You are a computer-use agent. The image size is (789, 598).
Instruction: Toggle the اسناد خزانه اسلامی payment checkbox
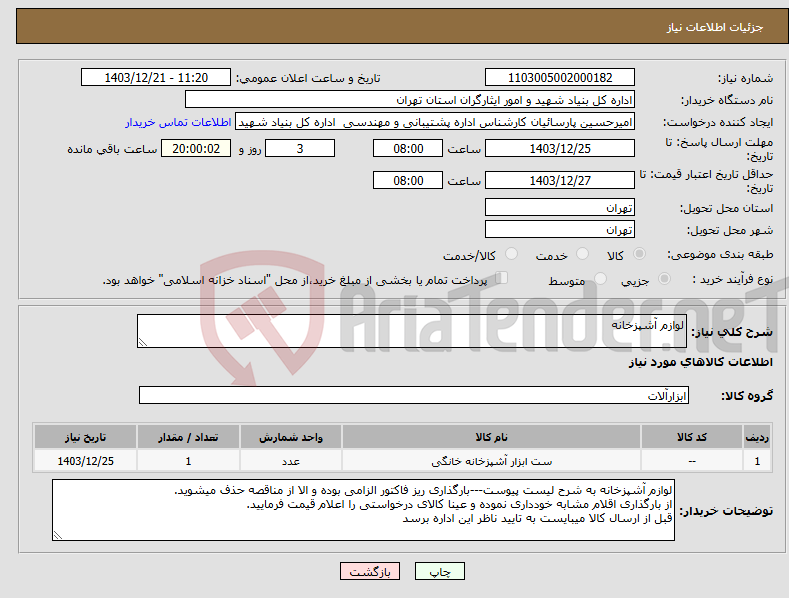coord(502,278)
